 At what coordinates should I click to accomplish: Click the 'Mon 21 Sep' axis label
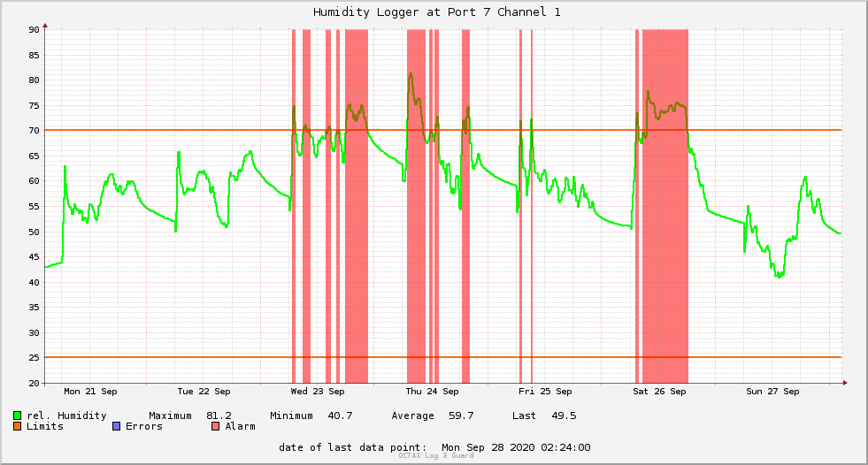coord(90,392)
